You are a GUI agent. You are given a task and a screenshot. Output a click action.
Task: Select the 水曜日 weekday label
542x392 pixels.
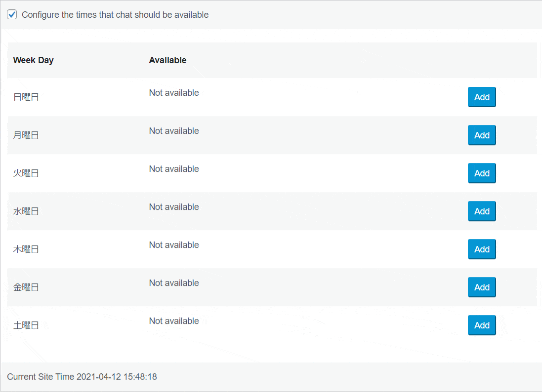(26, 211)
